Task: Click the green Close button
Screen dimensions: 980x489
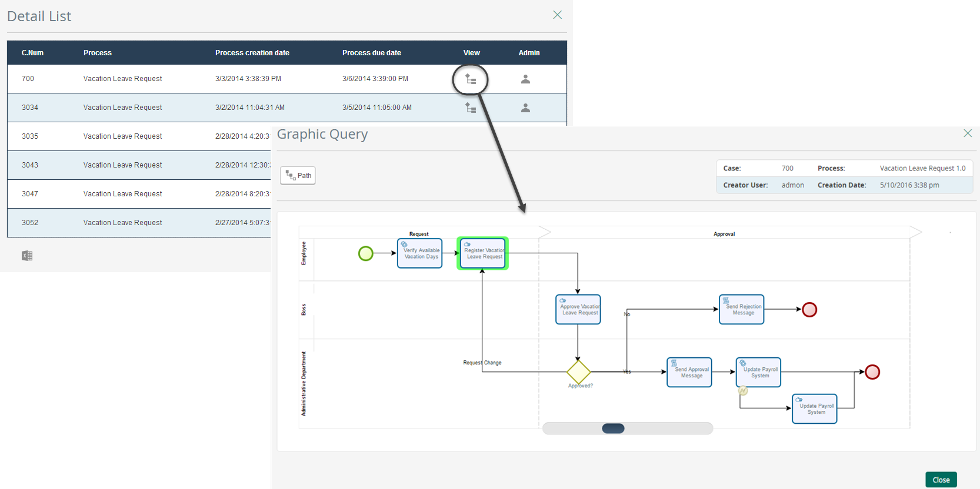Action: click(x=941, y=480)
